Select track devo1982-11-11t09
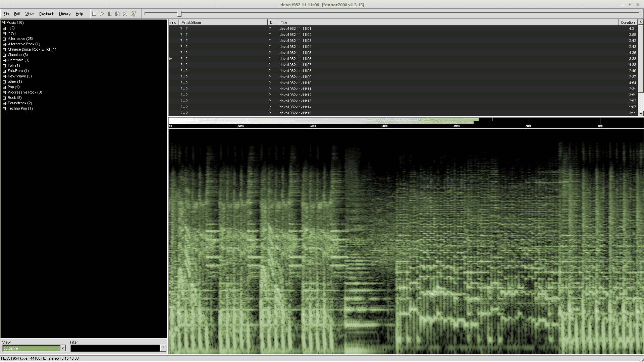The image size is (644, 362). pyautogui.click(x=403, y=77)
